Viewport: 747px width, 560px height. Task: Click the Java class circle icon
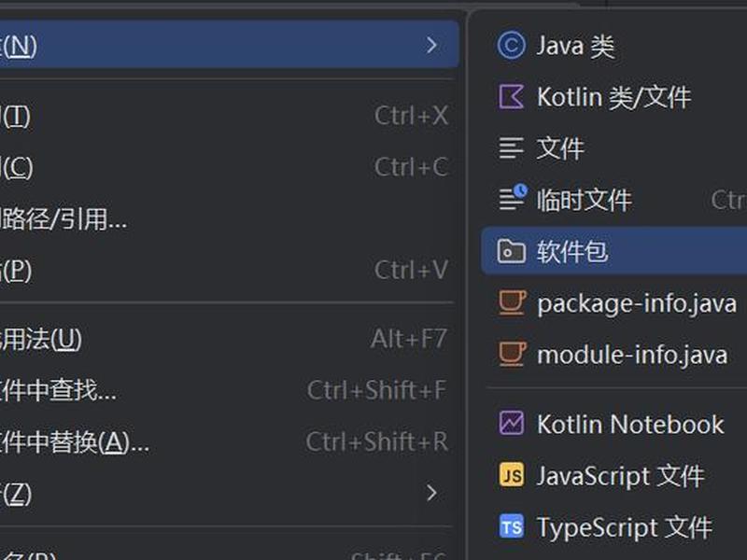pos(511,46)
